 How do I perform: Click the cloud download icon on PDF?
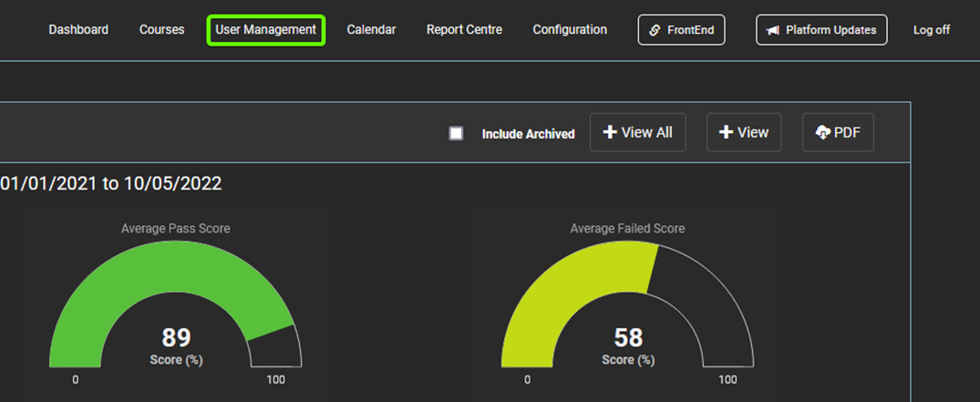coord(823,132)
